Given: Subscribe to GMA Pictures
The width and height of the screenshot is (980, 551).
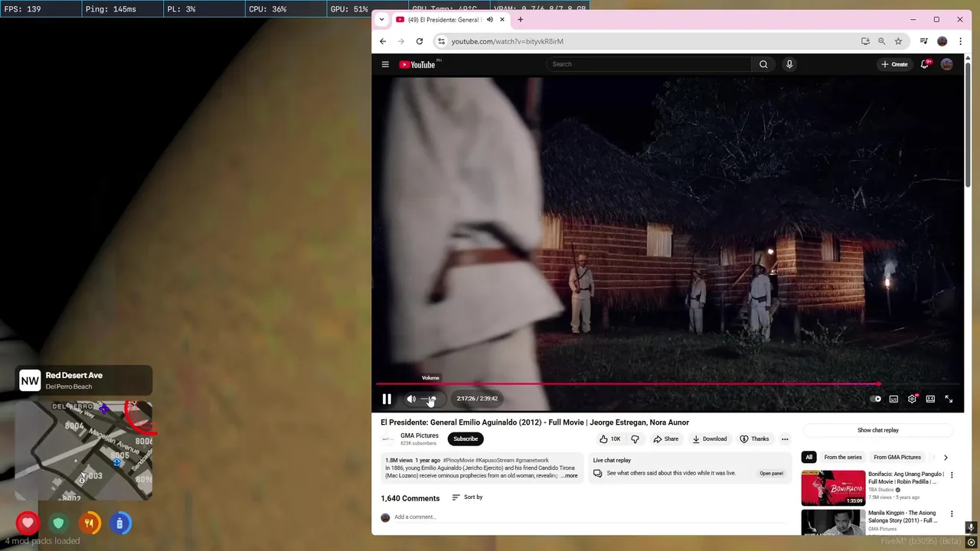Looking at the screenshot, I should (x=465, y=439).
